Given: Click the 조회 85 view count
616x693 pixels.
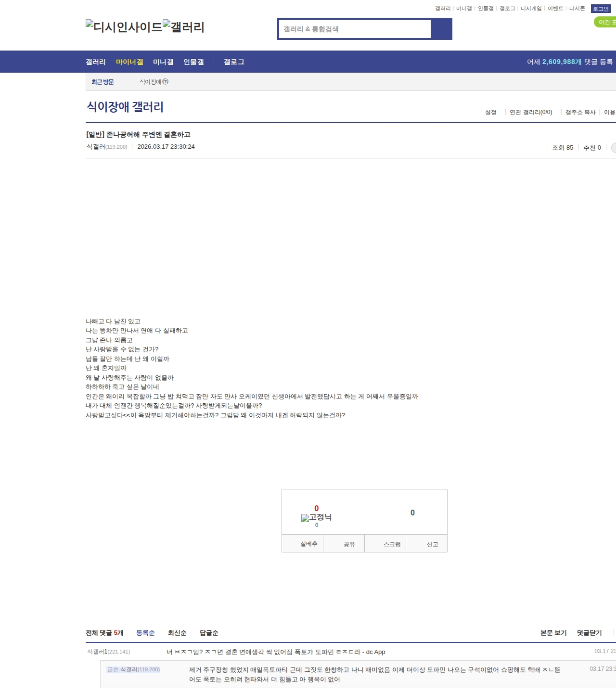Looking at the screenshot, I should (563, 148).
